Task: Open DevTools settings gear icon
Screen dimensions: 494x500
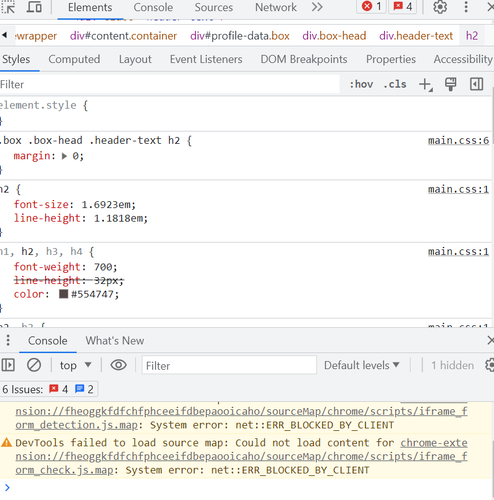Action: 440,7
